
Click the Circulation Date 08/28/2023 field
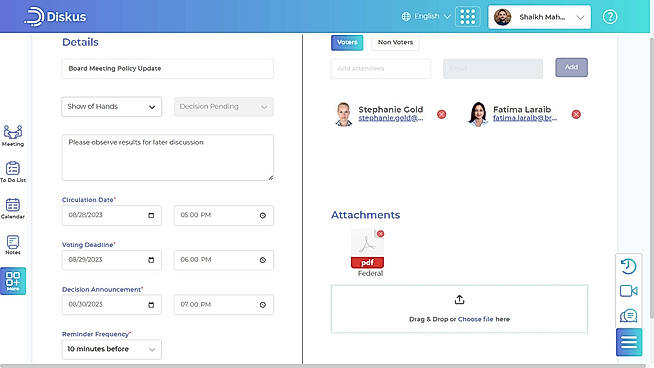pyautogui.click(x=111, y=215)
